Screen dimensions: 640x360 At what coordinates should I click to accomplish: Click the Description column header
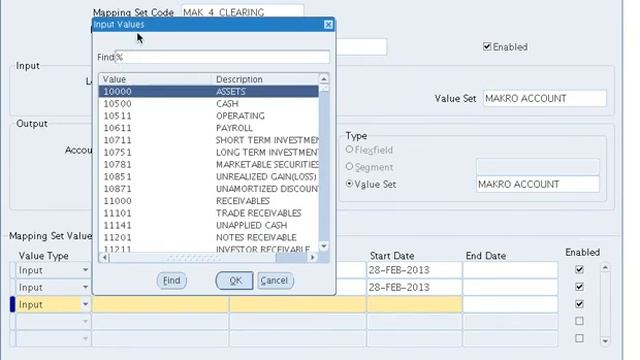pyautogui.click(x=265, y=79)
